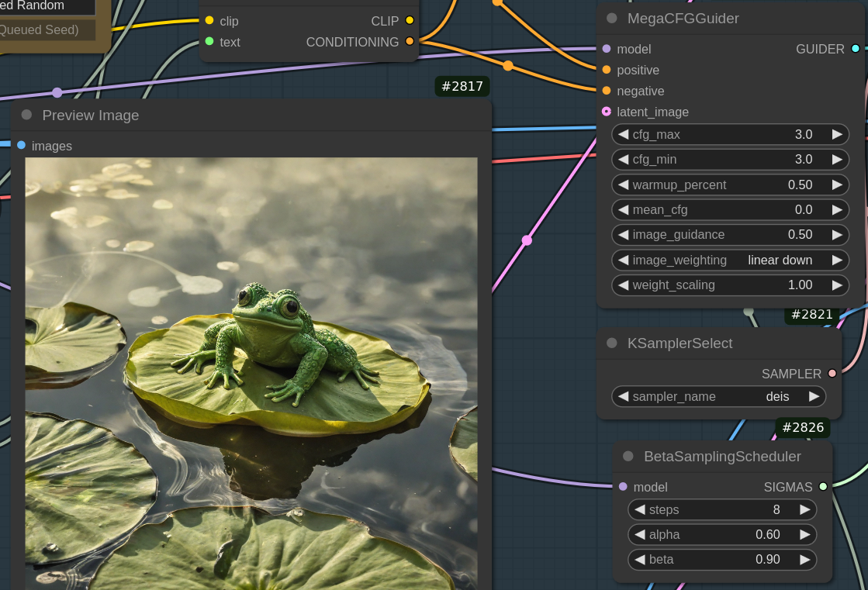Select next image_weighting option with right arrow
This screenshot has width=868, height=590.
[837, 260]
